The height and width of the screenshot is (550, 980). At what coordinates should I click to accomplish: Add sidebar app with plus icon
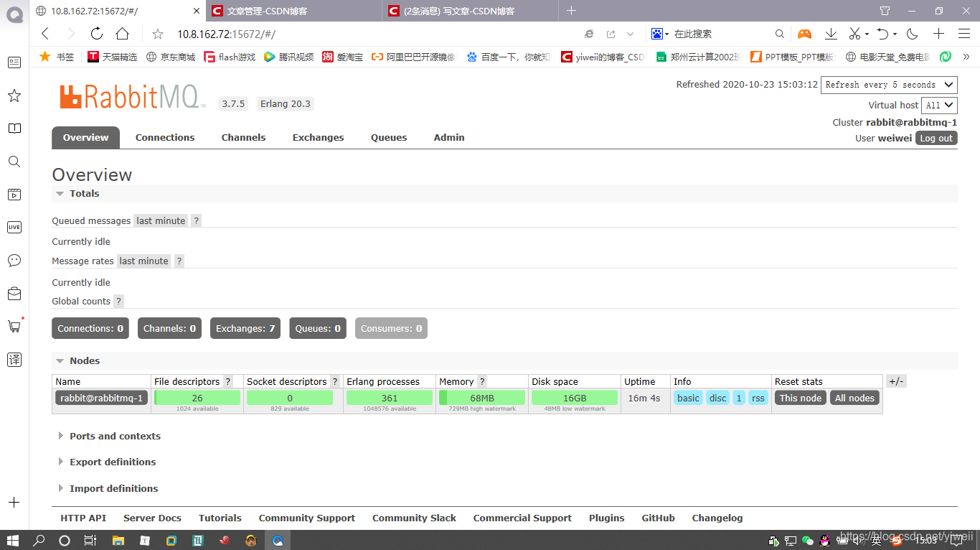tap(14, 503)
